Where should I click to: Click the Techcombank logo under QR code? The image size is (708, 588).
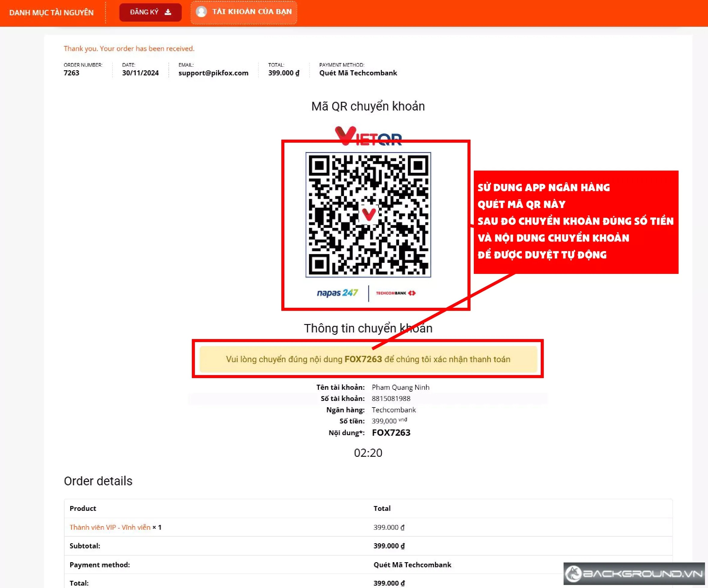(396, 293)
